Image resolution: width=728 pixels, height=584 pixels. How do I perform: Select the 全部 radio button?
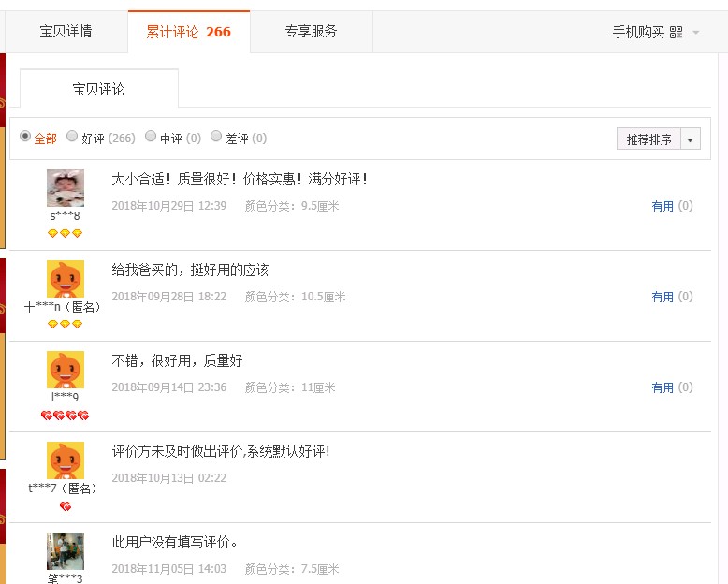pyautogui.click(x=25, y=136)
